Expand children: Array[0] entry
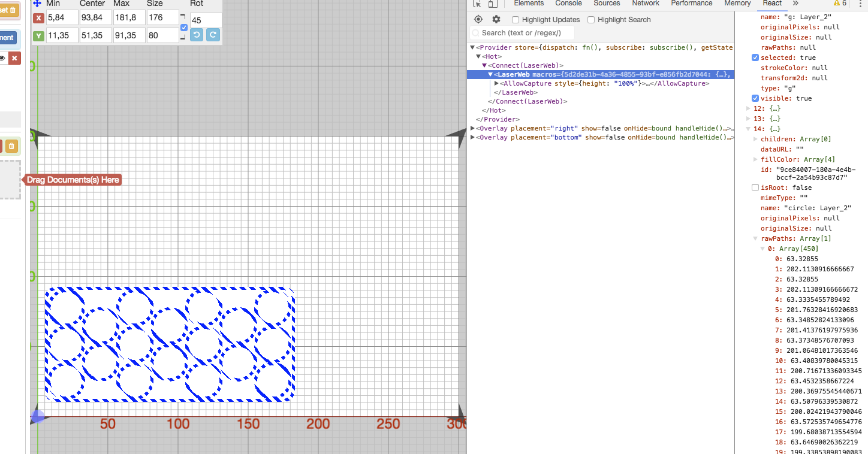The height and width of the screenshot is (454, 868). pos(755,139)
